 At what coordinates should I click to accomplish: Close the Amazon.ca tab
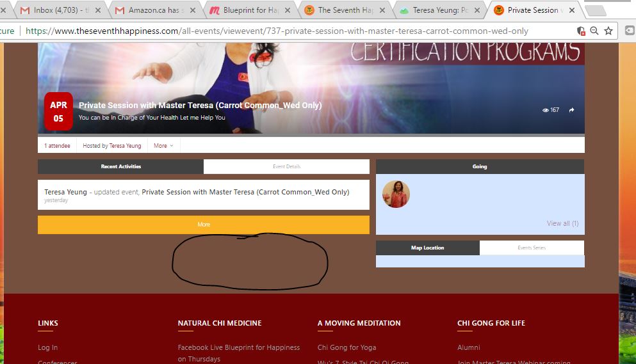coord(193,10)
